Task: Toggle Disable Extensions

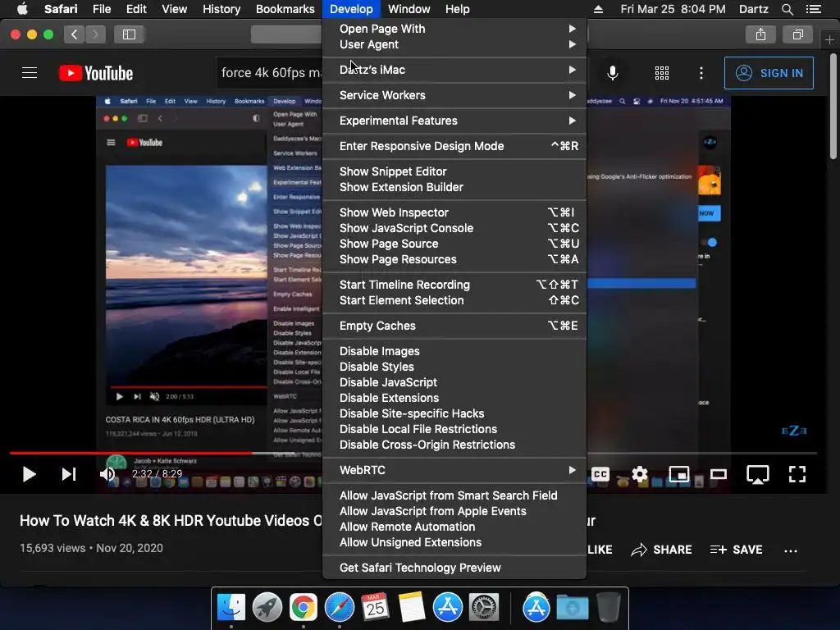Action: point(454,398)
